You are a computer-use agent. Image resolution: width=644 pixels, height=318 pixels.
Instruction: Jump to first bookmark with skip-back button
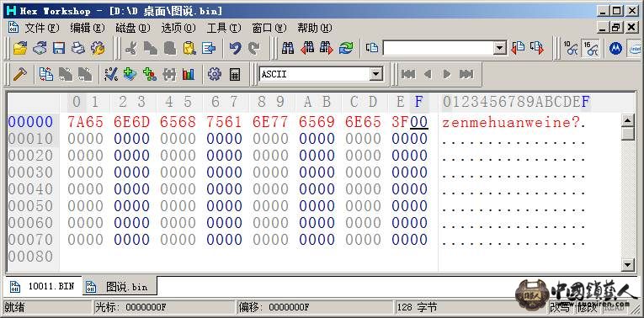[407, 74]
